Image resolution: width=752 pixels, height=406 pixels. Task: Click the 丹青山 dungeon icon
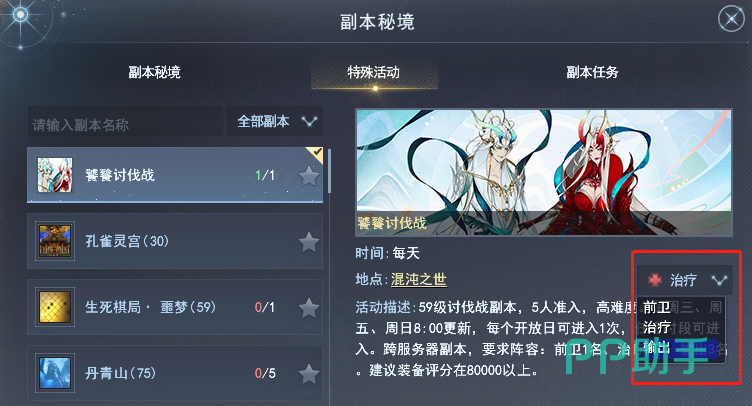(x=55, y=373)
